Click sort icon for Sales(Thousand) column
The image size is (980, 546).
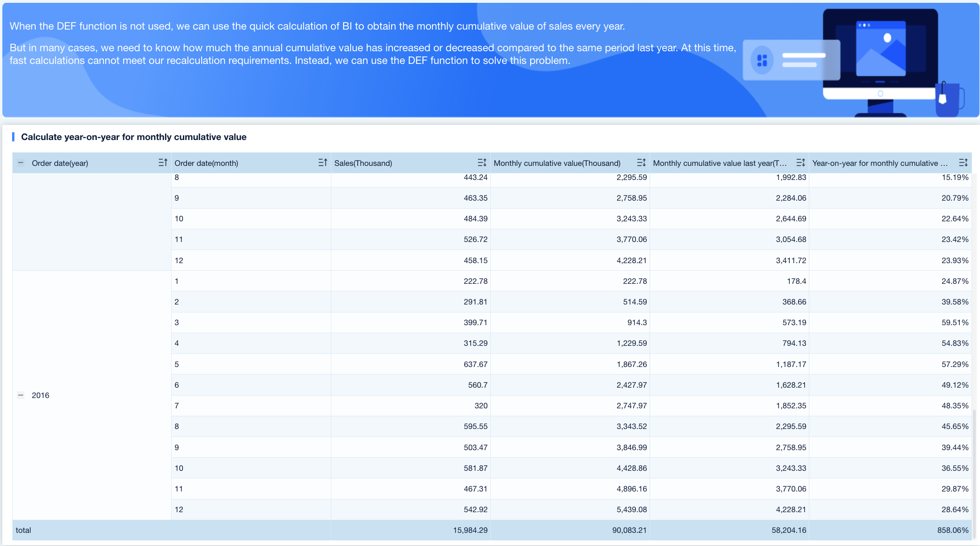click(x=482, y=163)
